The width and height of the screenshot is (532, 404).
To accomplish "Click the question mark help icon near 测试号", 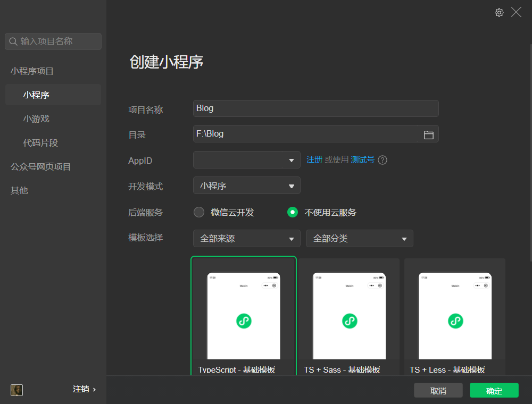I will point(382,159).
